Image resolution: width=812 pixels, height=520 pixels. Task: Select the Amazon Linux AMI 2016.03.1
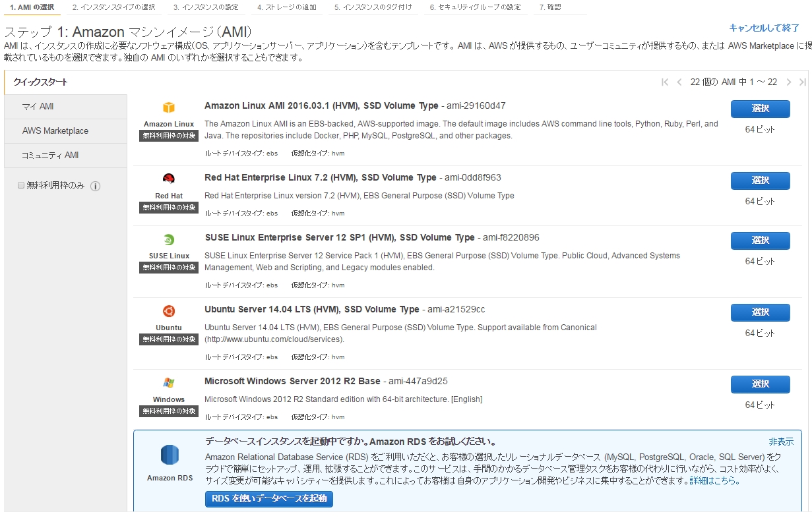tap(760, 109)
